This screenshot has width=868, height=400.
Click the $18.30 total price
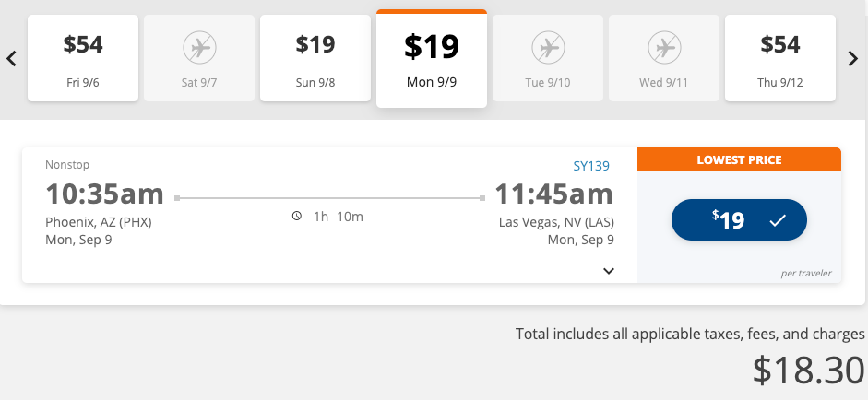tap(809, 370)
